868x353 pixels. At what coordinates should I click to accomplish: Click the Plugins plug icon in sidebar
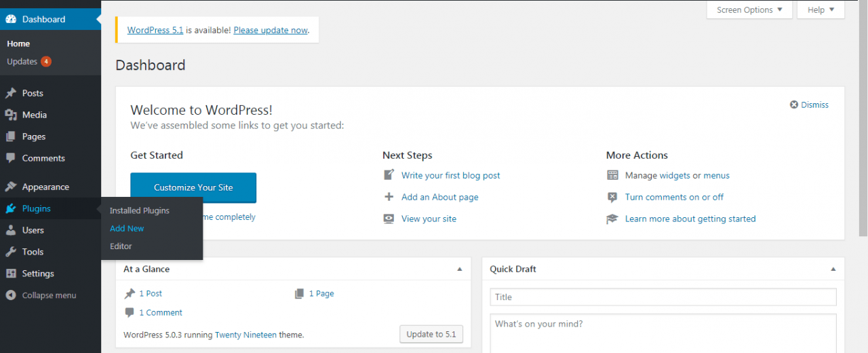coord(11,208)
